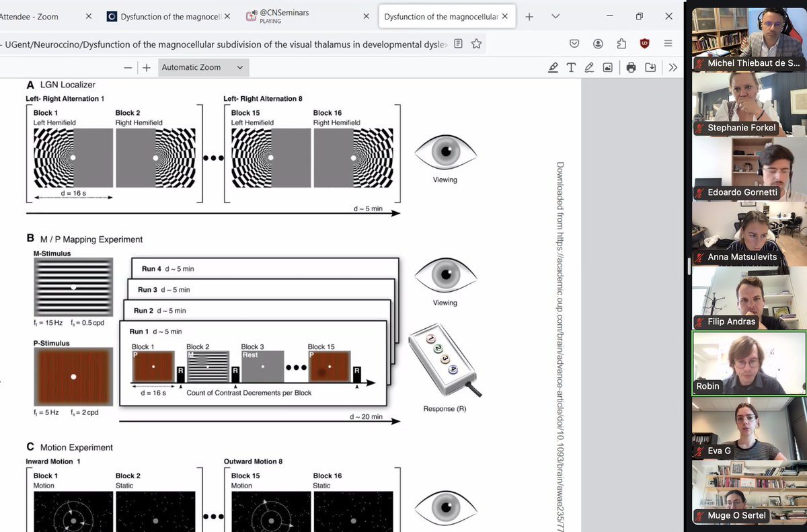Select Filip Andras' video tile
The height and width of the screenshot is (532, 807).
click(749, 297)
